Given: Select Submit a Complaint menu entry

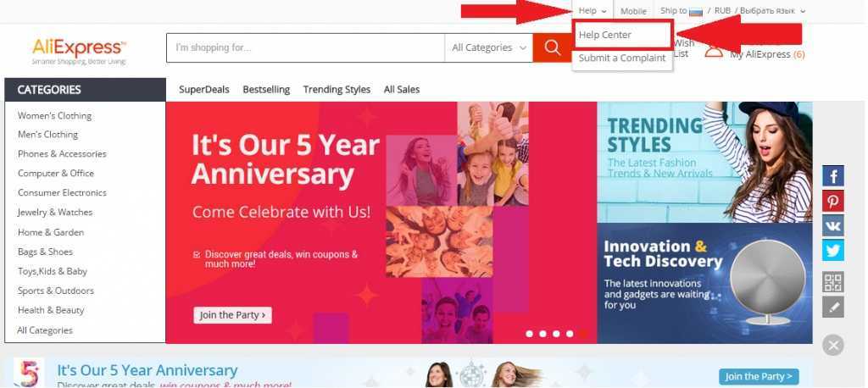Looking at the screenshot, I should (622, 58).
